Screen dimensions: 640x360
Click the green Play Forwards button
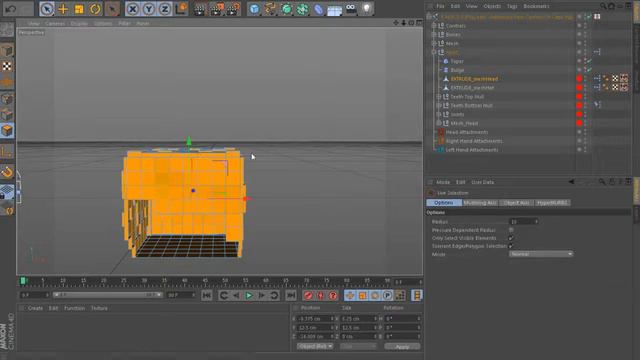pyautogui.click(x=249, y=295)
